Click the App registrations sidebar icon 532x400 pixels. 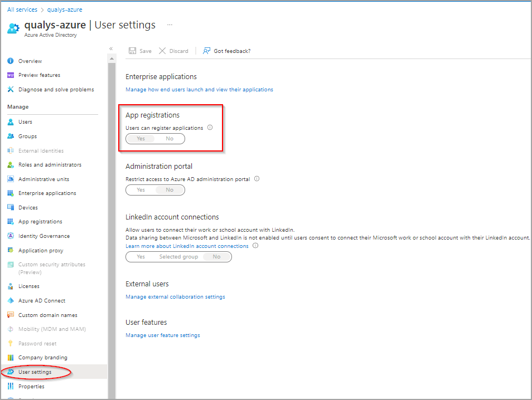coord(11,221)
